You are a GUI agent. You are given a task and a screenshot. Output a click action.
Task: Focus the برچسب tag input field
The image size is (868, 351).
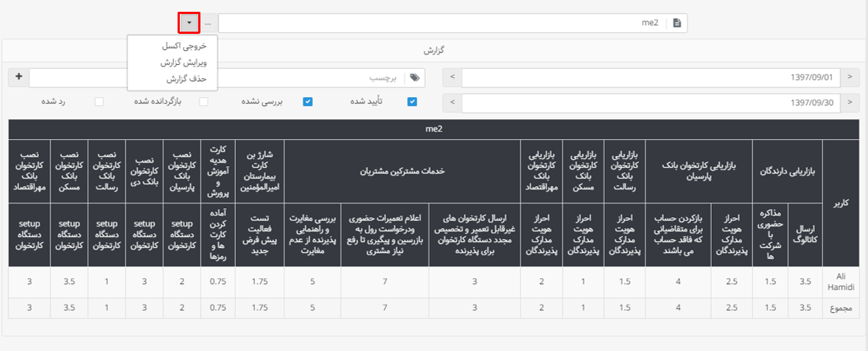(227, 78)
